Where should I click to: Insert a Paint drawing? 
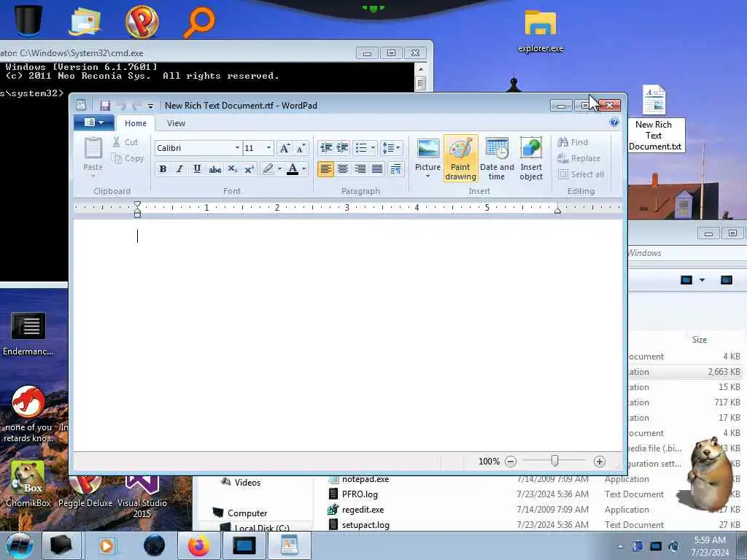click(x=461, y=158)
